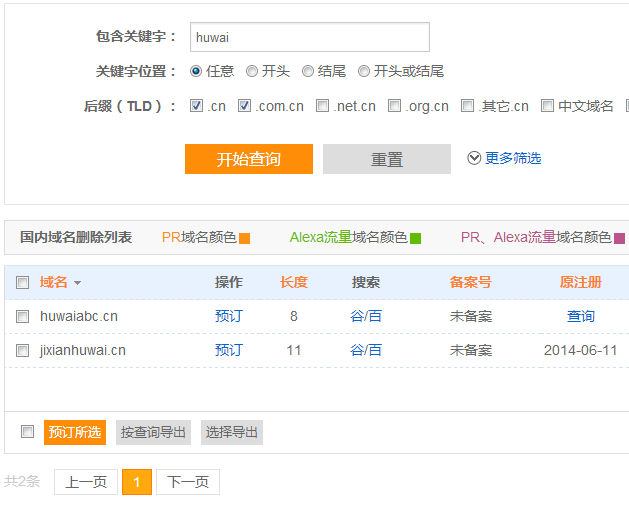The image size is (629, 517).
Task: Click 预订 link for huwaiabc.cn
Action: tap(229, 316)
